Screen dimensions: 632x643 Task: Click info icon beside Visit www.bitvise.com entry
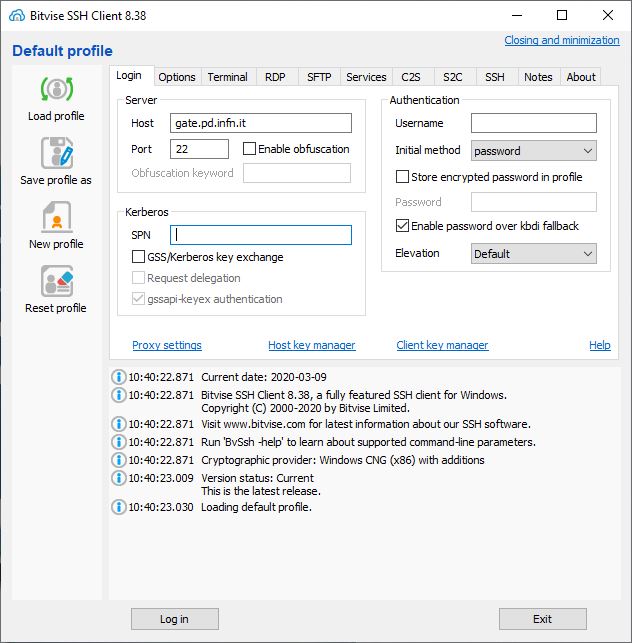(x=119, y=424)
